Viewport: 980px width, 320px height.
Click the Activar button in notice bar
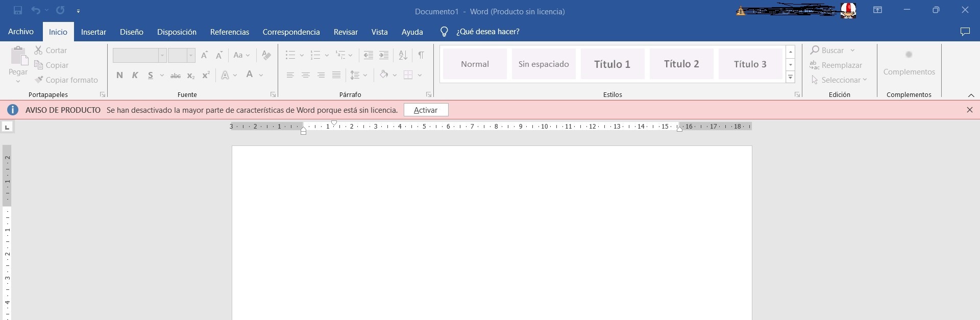[x=426, y=110]
